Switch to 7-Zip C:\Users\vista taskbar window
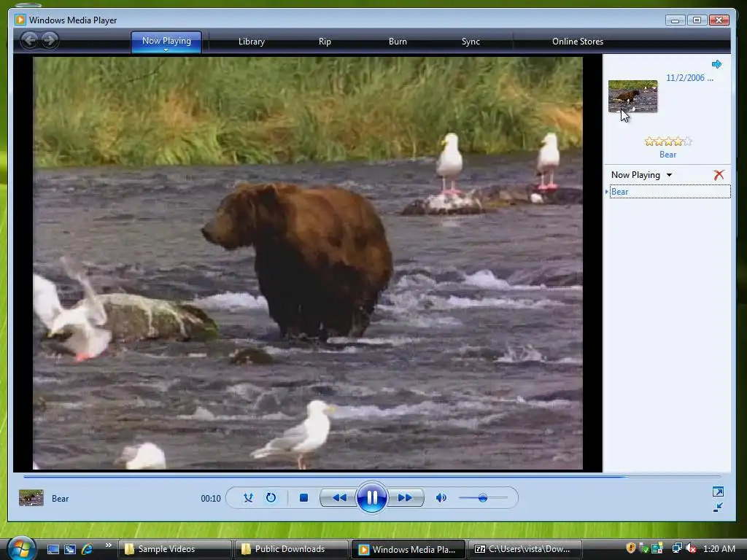747x560 pixels. (525, 549)
